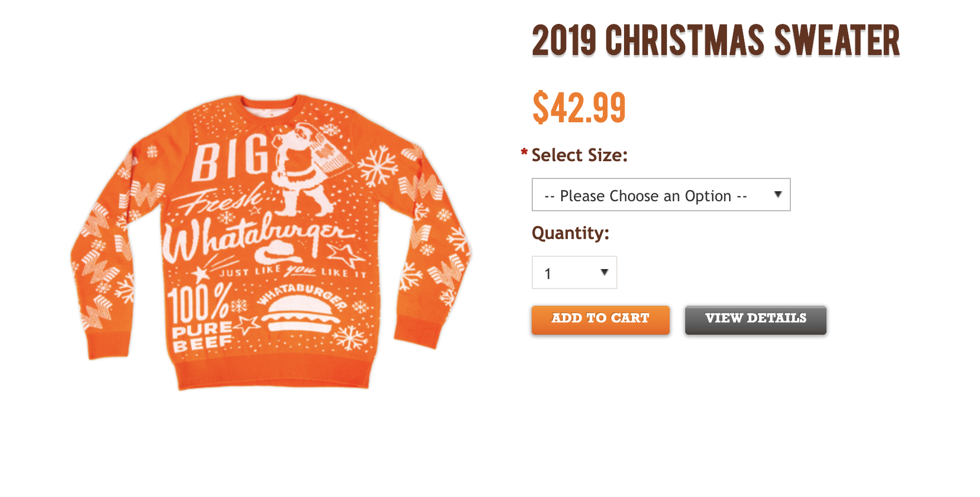Viewport: 980px width, 497px height.
Task: Click the Add to Cart button
Action: click(600, 320)
